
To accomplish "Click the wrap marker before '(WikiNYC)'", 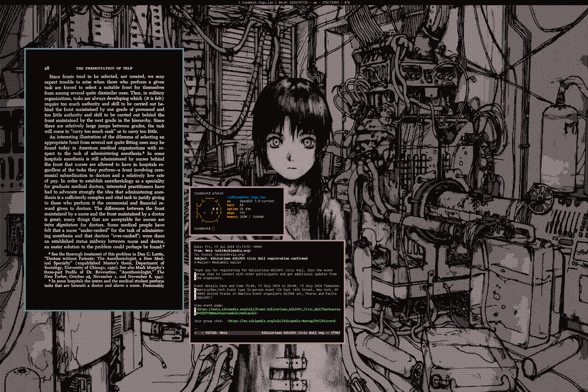I will point(195,298).
